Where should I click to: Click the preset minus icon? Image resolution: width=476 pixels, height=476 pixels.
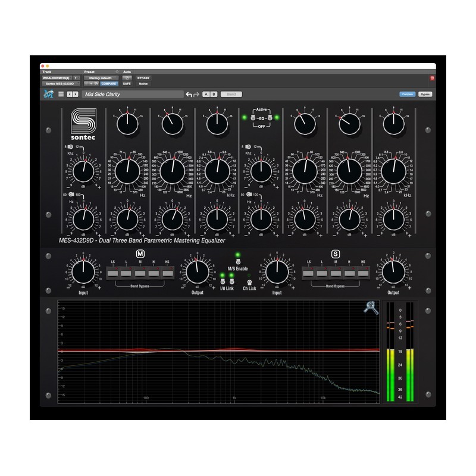[86, 83]
